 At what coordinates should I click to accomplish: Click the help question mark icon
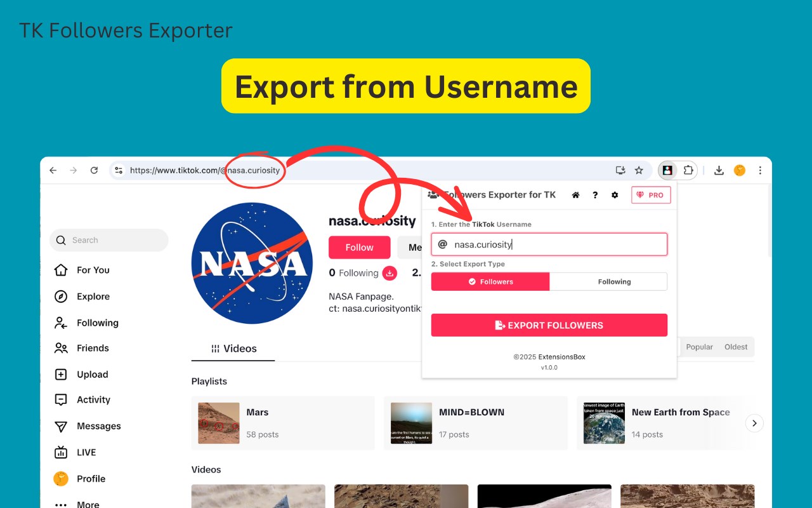(x=595, y=195)
